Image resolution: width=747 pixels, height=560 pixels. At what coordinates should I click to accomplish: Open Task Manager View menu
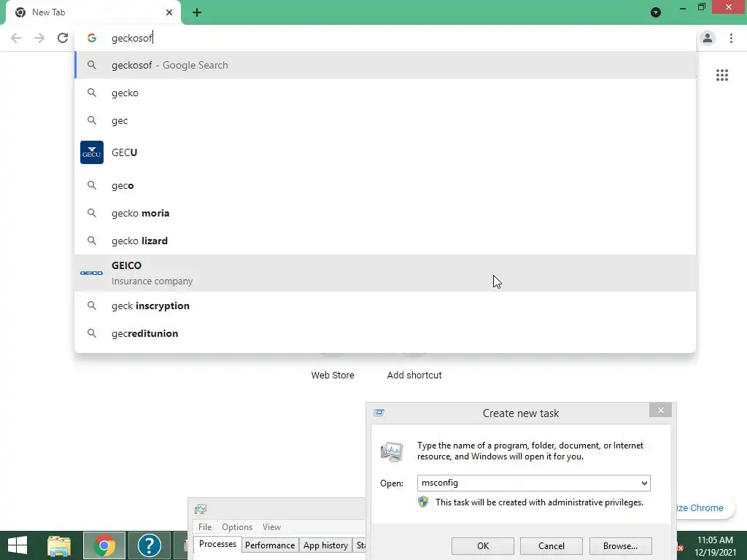(x=271, y=526)
